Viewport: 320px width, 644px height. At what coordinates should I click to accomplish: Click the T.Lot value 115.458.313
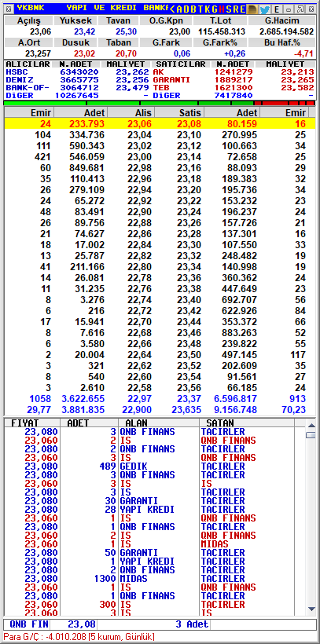[222, 31]
